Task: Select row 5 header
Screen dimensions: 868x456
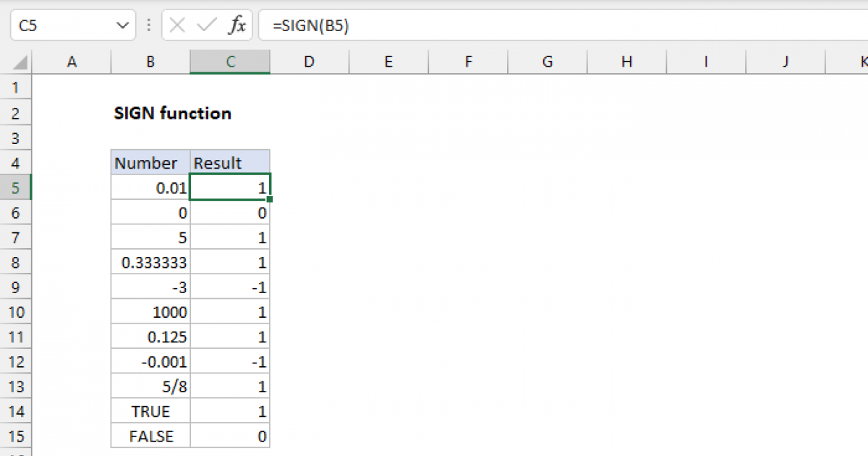Action: pyautogui.click(x=16, y=188)
